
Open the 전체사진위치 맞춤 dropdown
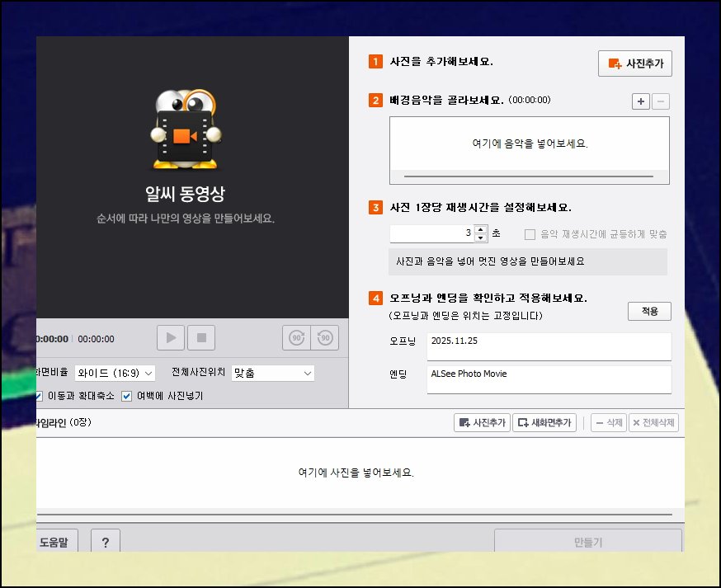click(273, 373)
